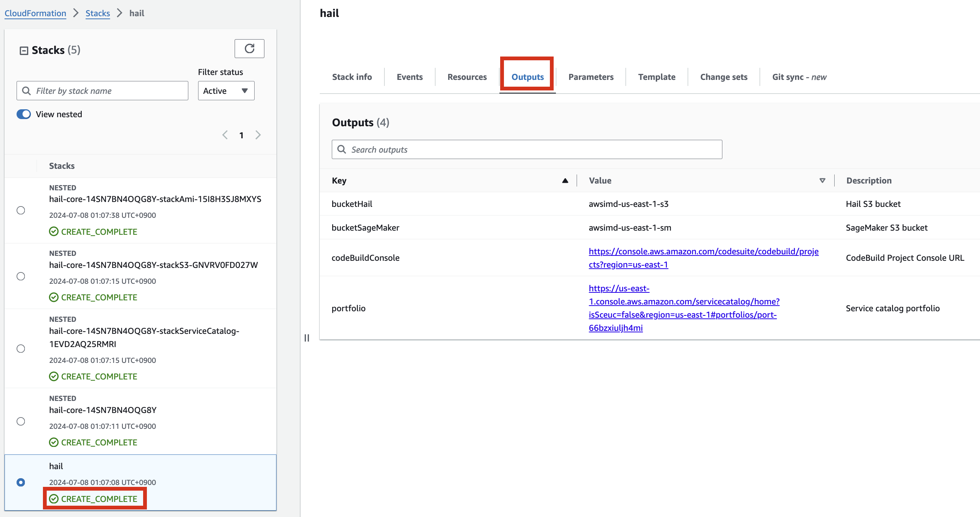980x517 pixels.
Task: Click page number 1 in stacks pagination
Action: coord(241,135)
